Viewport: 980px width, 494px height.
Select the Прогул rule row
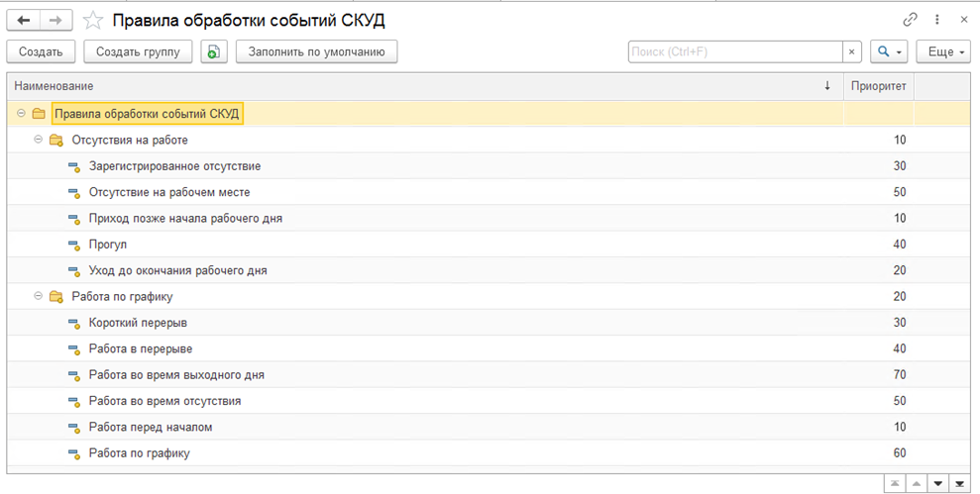pos(108,245)
